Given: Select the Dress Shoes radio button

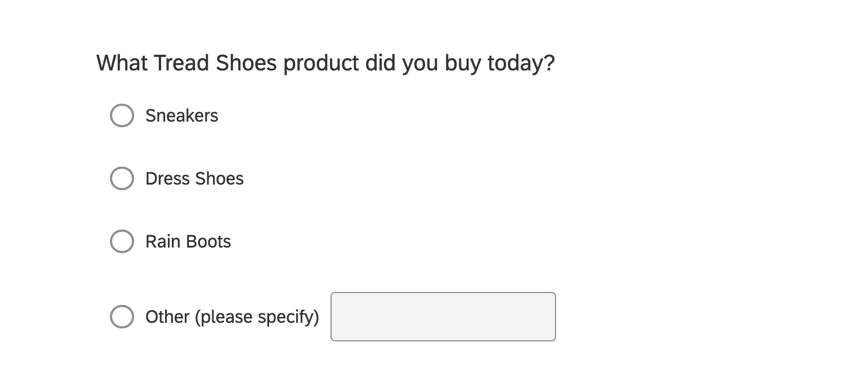Looking at the screenshot, I should [122, 178].
